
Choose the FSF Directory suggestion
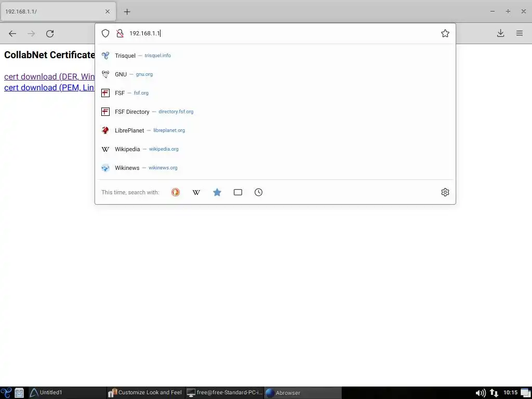[275, 111]
